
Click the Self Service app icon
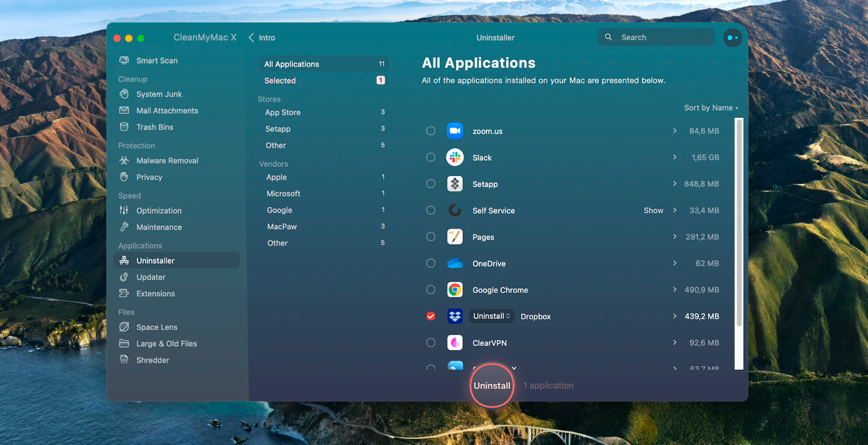coord(455,210)
